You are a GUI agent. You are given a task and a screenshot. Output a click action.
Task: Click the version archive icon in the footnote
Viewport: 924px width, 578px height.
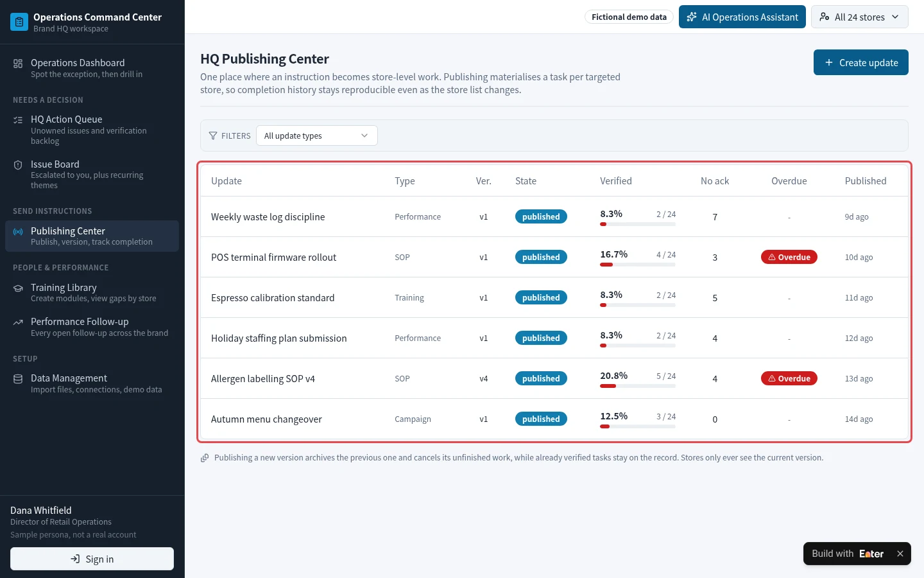(x=205, y=458)
